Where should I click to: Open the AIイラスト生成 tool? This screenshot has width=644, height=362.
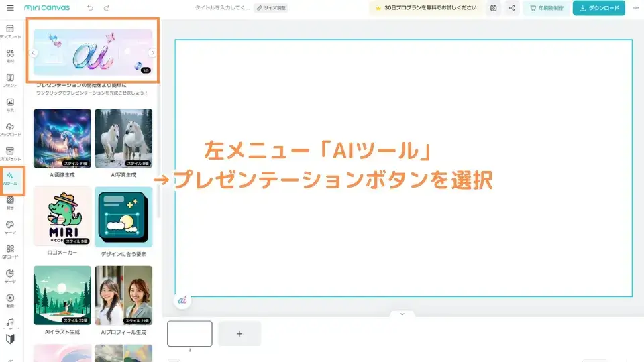click(62, 296)
